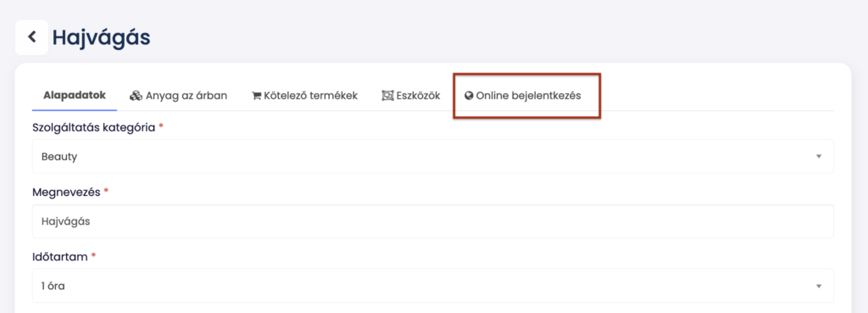Click the Szolgáltatás kategória field label
The height and width of the screenshot is (313, 868).
(94, 127)
